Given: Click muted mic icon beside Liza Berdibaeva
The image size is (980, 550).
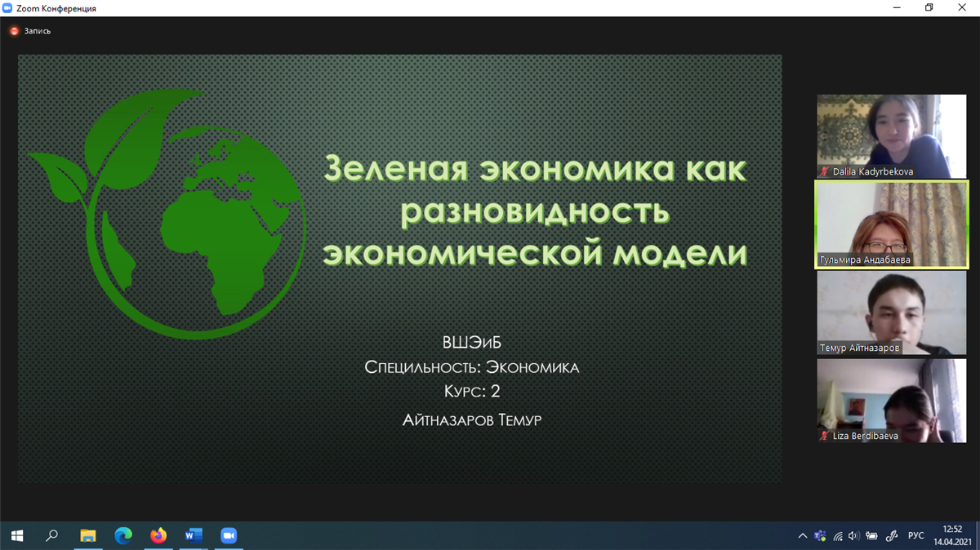Looking at the screenshot, I should click(825, 437).
